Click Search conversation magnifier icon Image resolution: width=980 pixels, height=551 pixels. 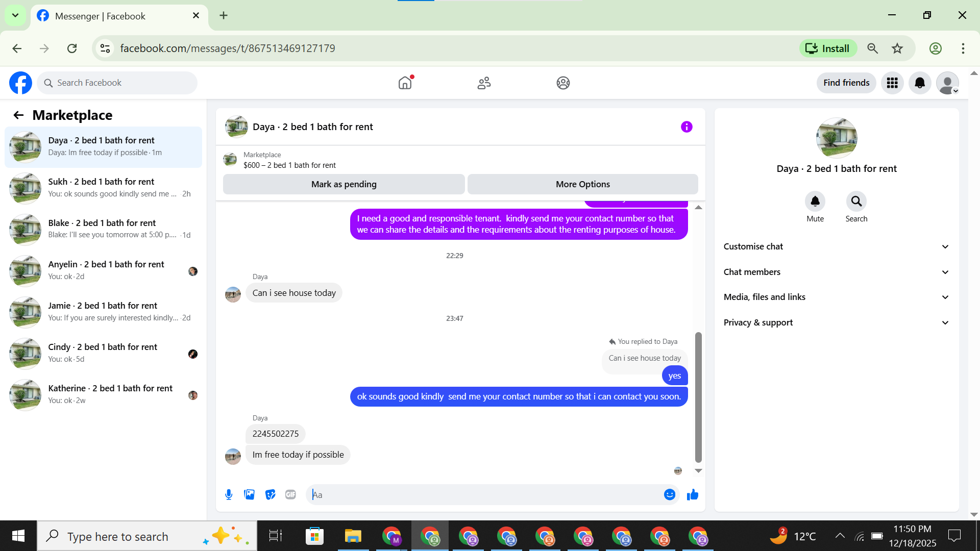(x=856, y=202)
